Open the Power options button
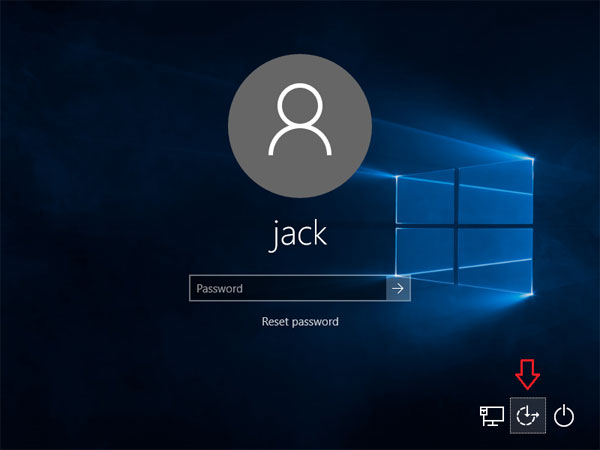The height and width of the screenshot is (450, 600). pyautogui.click(x=565, y=415)
